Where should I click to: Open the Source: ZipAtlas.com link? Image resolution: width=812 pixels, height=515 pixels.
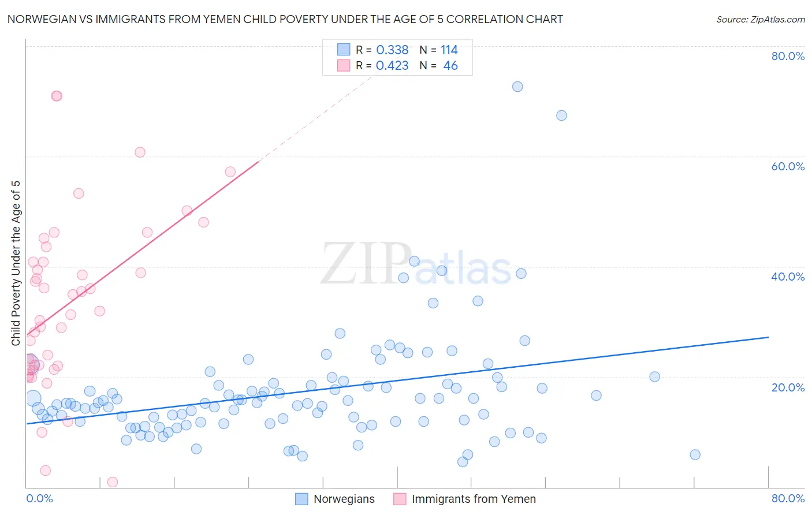[x=761, y=19]
